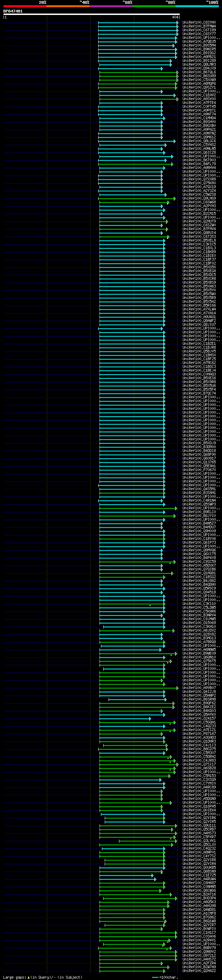The width and height of the screenshot is (222, 980).
Task: Click the UniRef100_A9PB21 label
Action: click(x=199, y=57)
